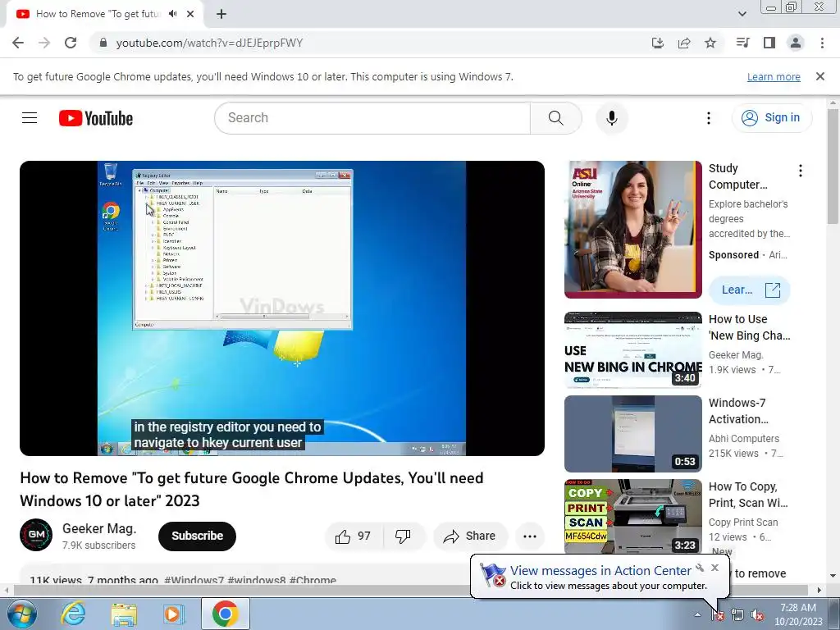Open the Chrome profile avatar icon
This screenshot has width=840, height=630.
[796, 43]
